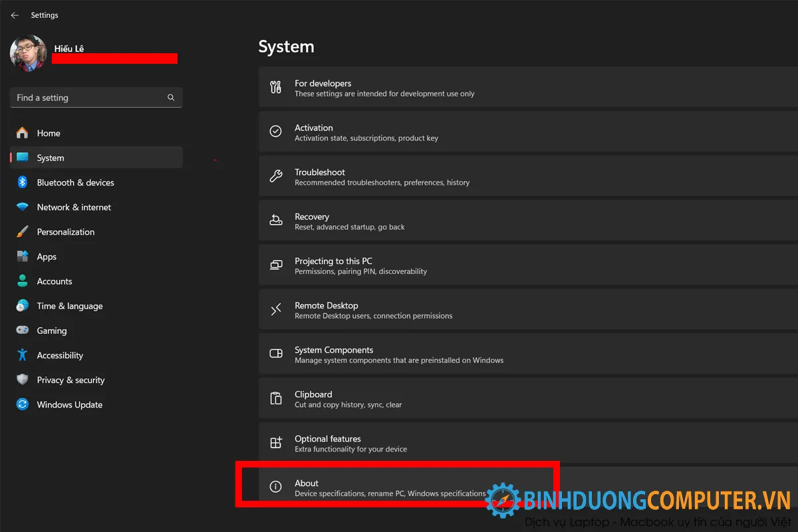Click the Personalization paintbrush icon
The image size is (798, 532).
tap(23, 232)
